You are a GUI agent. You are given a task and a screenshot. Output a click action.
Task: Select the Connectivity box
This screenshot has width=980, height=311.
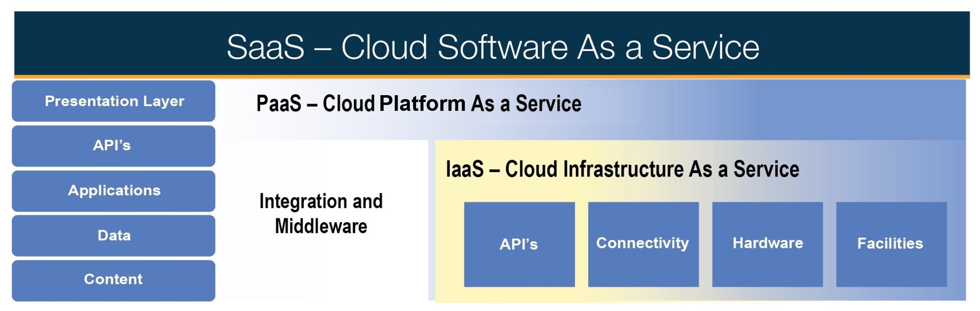(643, 244)
